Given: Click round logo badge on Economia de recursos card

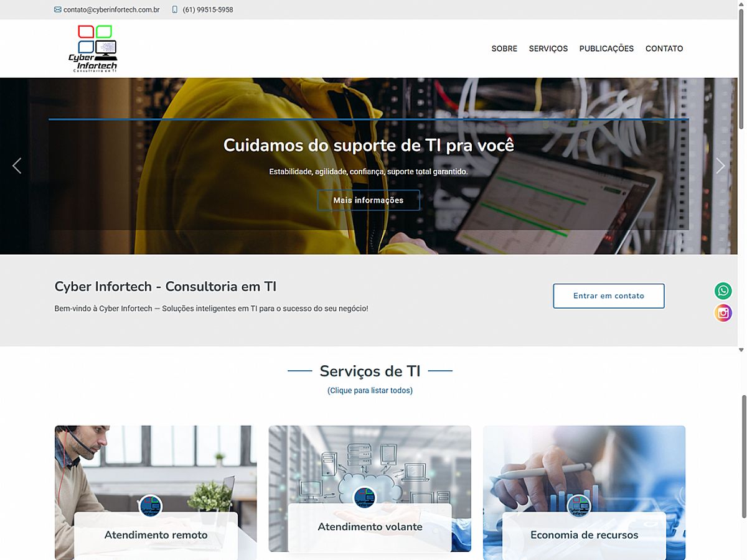Looking at the screenshot, I should (x=579, y=506).
